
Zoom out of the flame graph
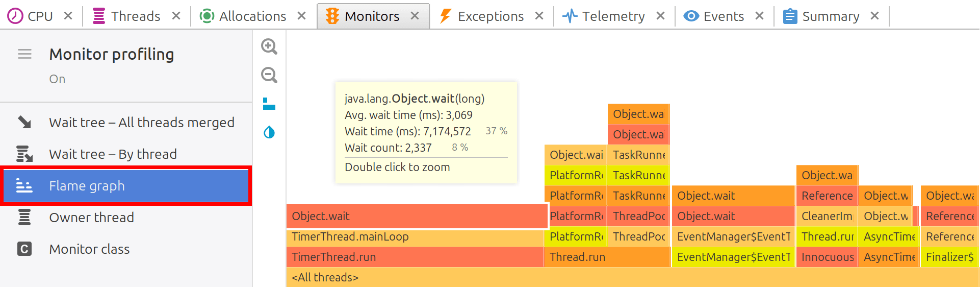pyautogui.click(x=269, y=75)
